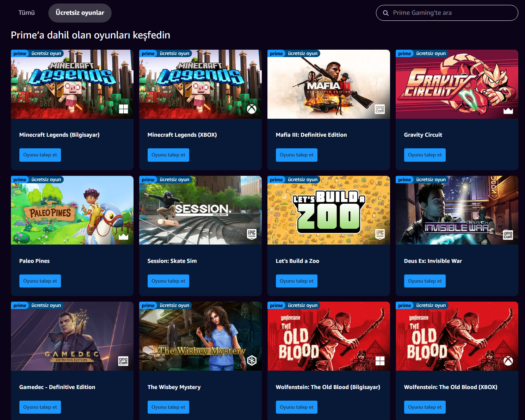Switch to the Tümü tab
The height and width of the screenshot is (420, 525).
click(x=26, y=13)
